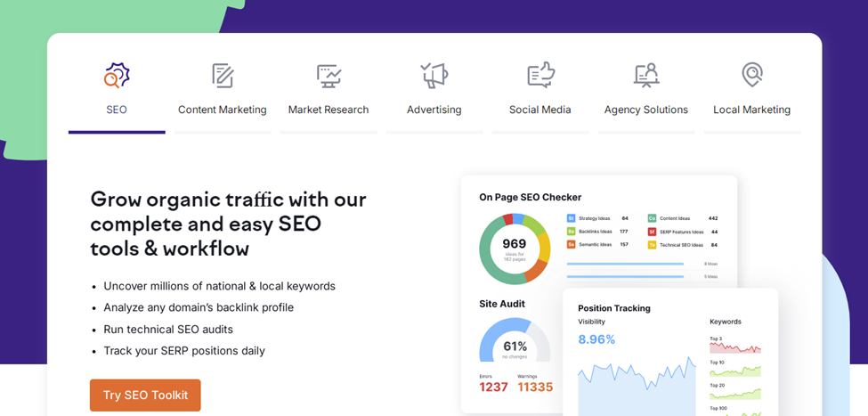Open the Local Marketing tab
This screenshot has width=868, height=416.
751,110
